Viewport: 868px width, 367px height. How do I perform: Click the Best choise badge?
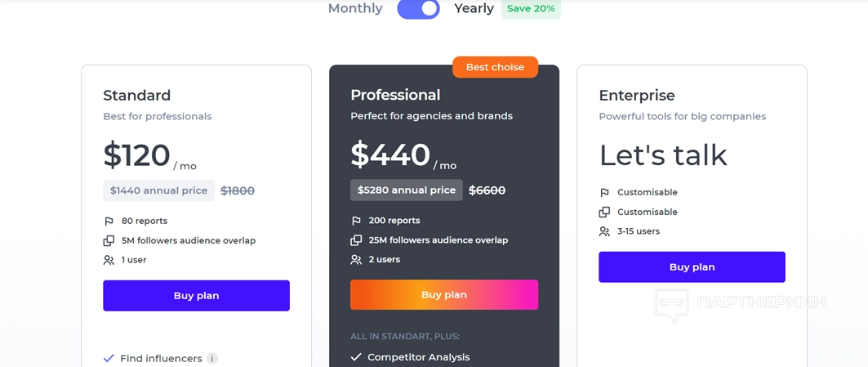tap(495, 67)
